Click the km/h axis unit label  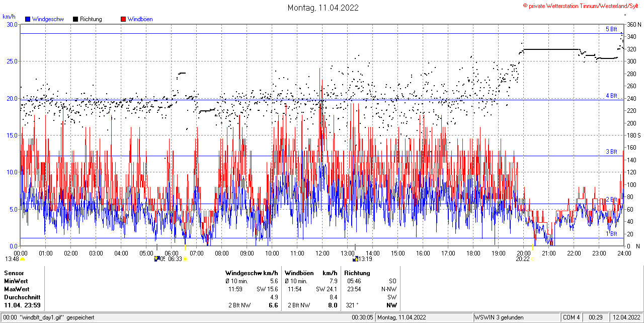[9, 17]
